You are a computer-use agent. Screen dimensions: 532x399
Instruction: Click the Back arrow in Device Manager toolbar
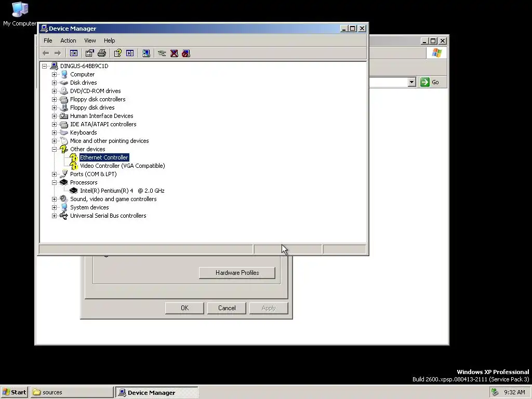tap(46, 54)
